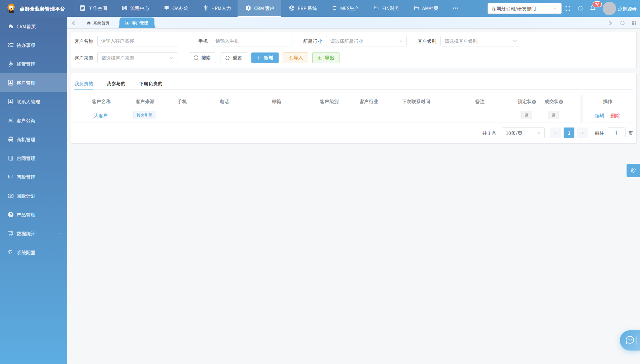640x364 pixels.
Task: Click the 重置 button
Action: coord(234,58)
